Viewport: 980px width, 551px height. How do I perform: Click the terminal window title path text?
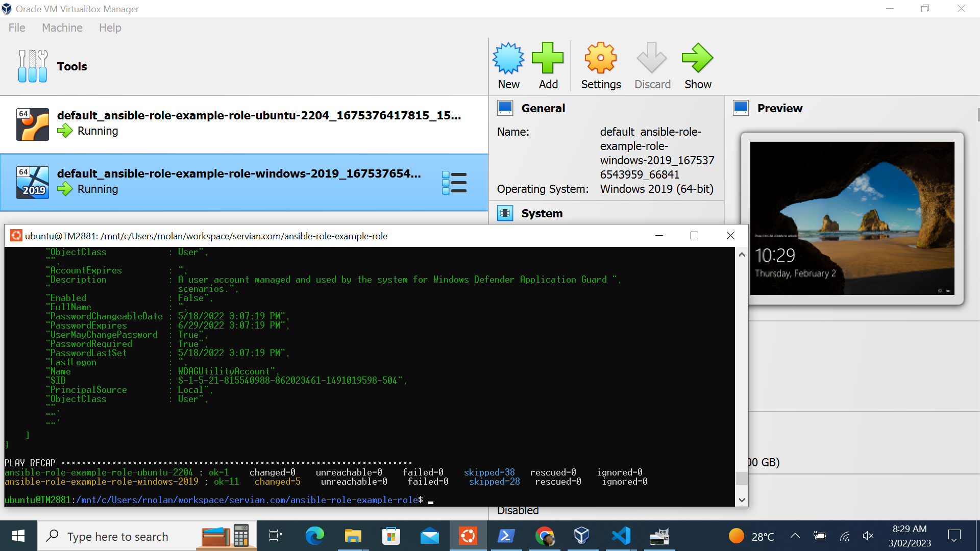[x=206, y=236]
